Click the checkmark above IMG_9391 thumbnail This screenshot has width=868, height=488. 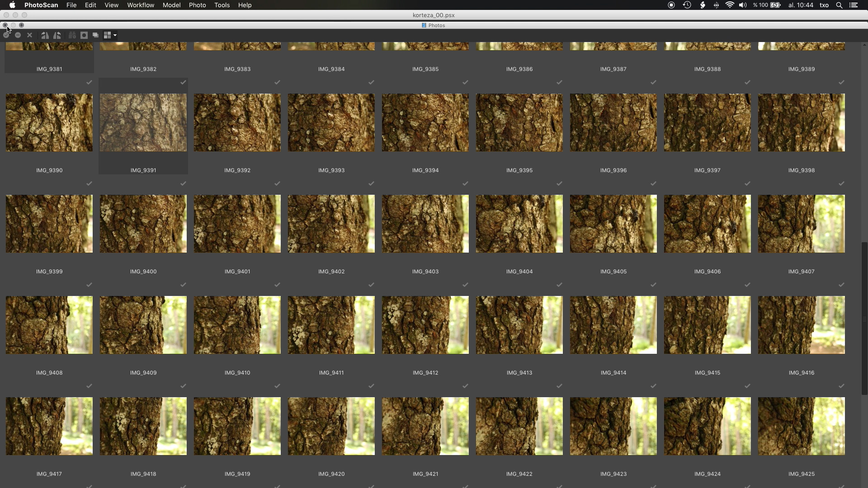183,82
